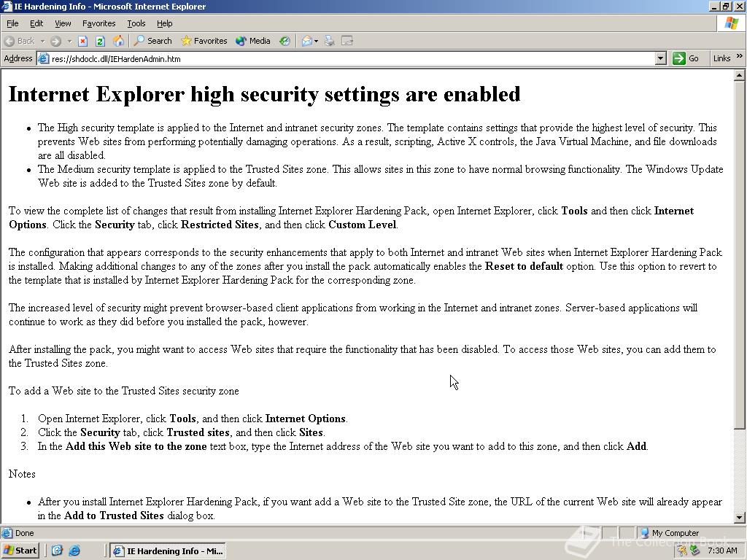This screenshot has width=747, height=560.
Task: Click the first system tray icon
Action: (682, 551)
